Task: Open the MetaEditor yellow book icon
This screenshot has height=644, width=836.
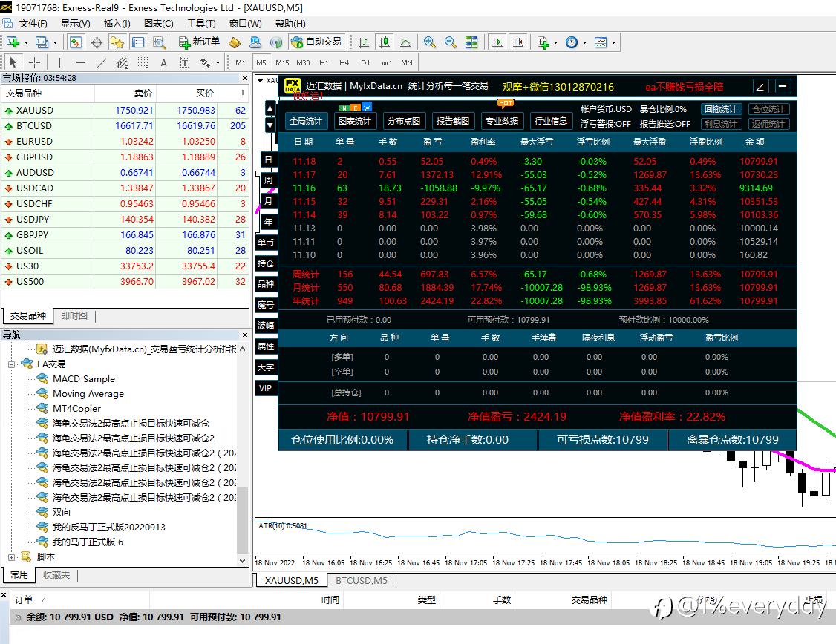Action: tap(234, 42)
